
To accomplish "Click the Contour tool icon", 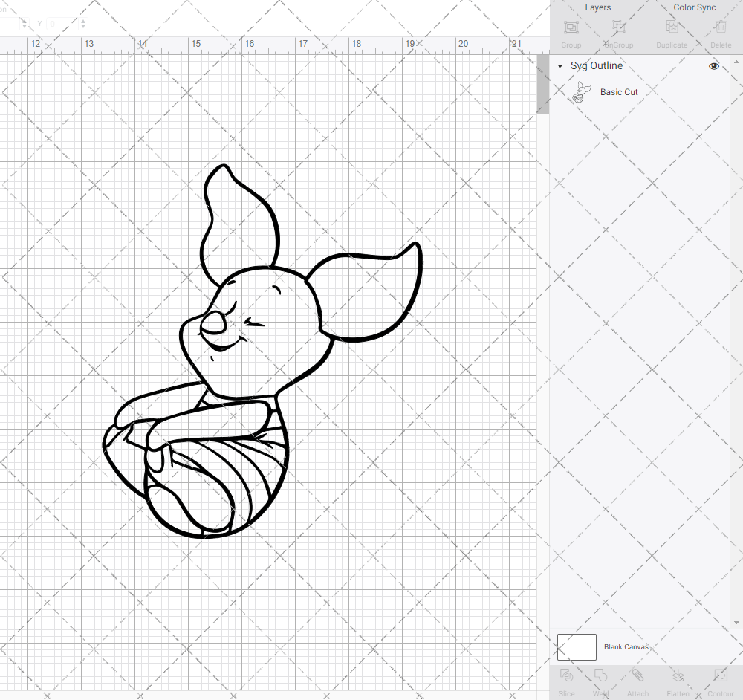I will tap(721, 675).
